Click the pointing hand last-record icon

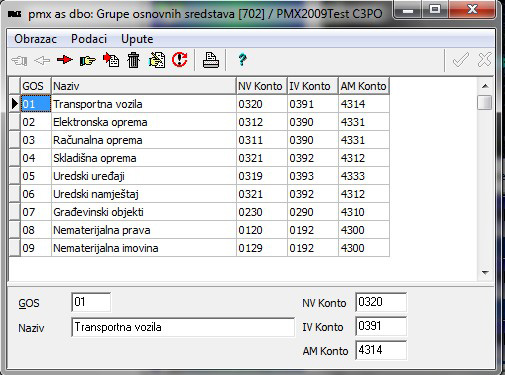(87, 60)
